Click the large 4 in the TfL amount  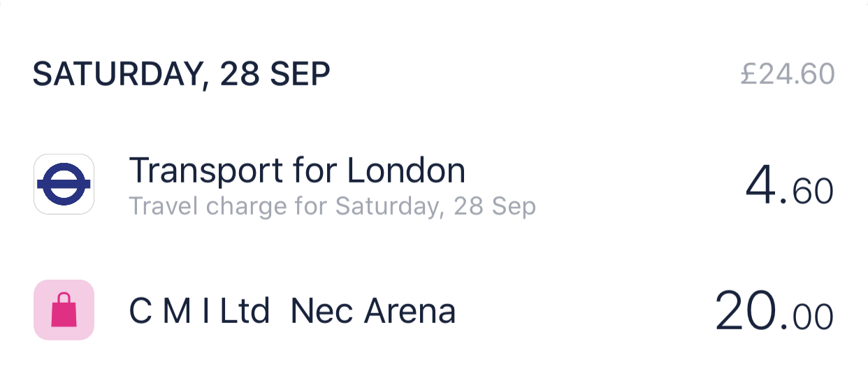click(x=760, y=187)
